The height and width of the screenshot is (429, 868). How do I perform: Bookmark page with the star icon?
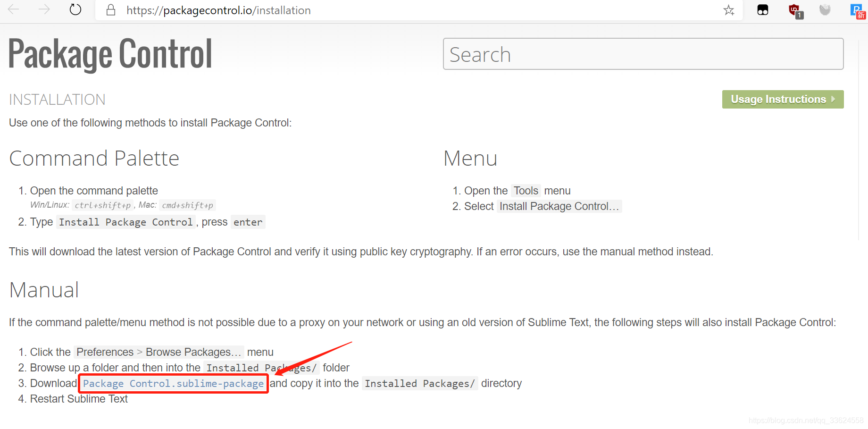(729, 10)
